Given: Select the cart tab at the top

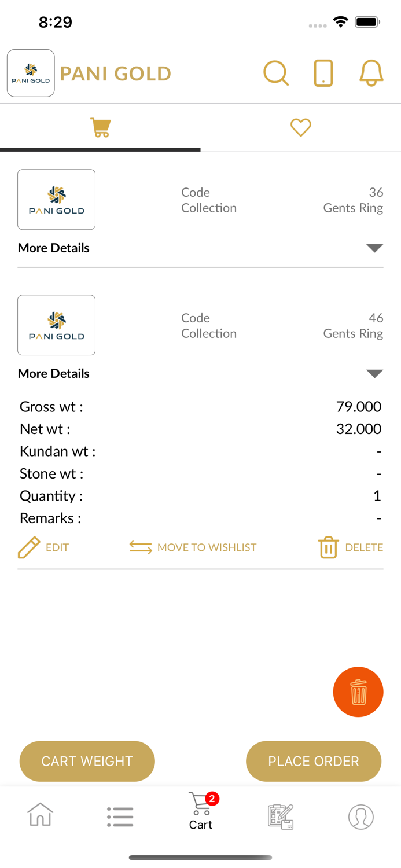Looking at the screenshot, I should (100, 127).
